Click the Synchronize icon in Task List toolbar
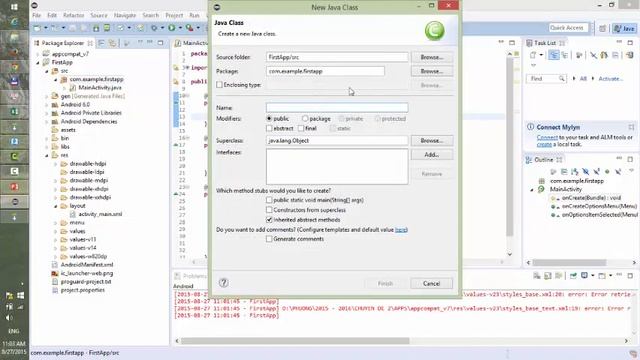Image resolution: width=640 pixels, height=360 pixels. [629, 55]
